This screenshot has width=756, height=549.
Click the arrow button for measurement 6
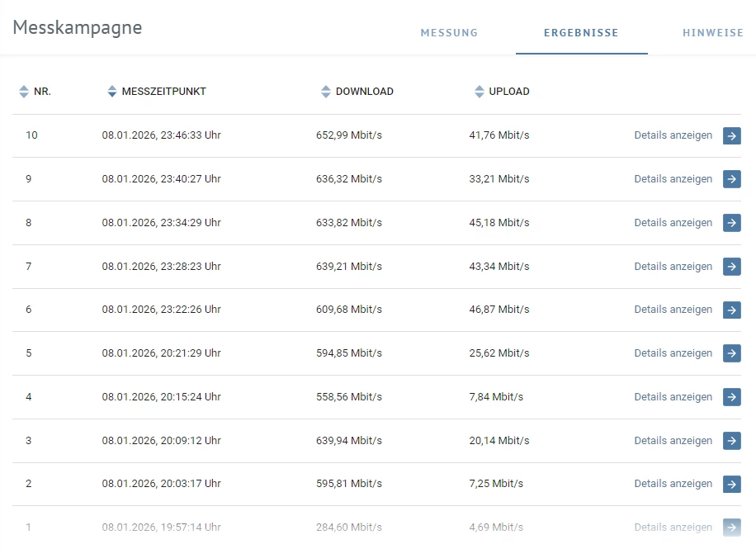tap(732, 310)
